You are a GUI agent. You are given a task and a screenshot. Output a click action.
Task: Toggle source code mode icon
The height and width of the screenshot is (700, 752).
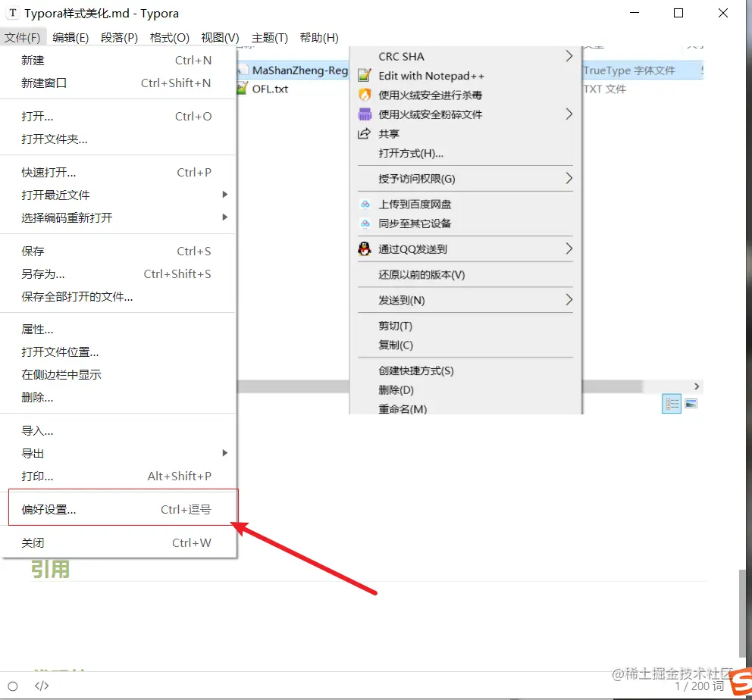click(42, 686)
